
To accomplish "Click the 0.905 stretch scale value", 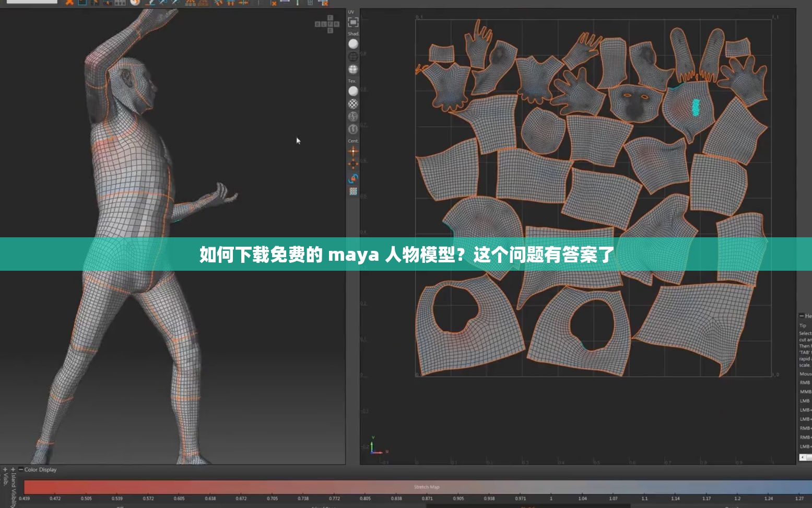I will coord(458,499).
